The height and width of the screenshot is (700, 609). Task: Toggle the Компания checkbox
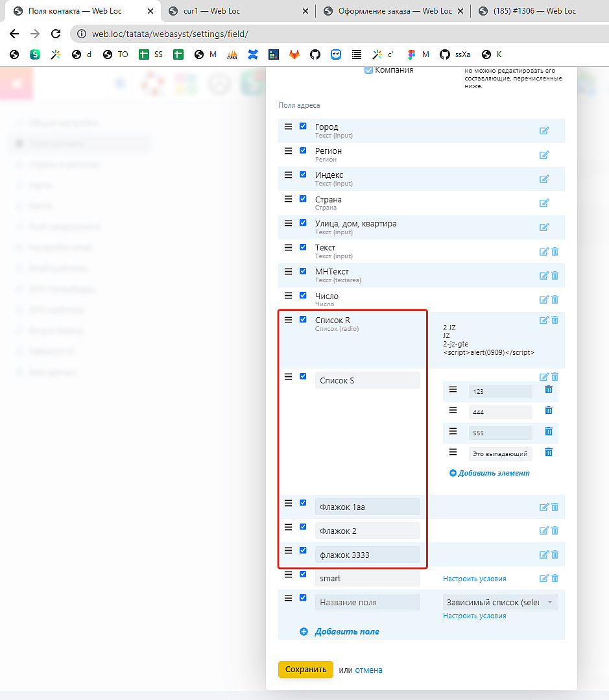click(368, 70)
